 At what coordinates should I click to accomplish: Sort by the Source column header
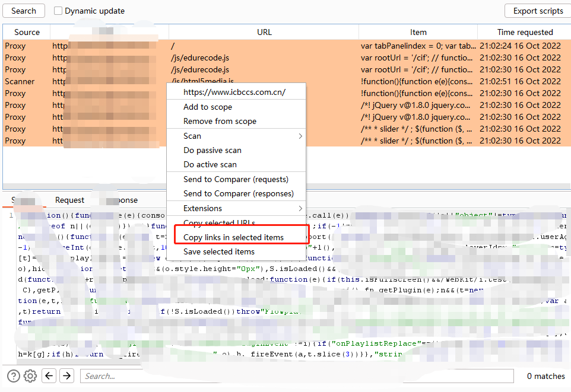(x=27, y=32)
